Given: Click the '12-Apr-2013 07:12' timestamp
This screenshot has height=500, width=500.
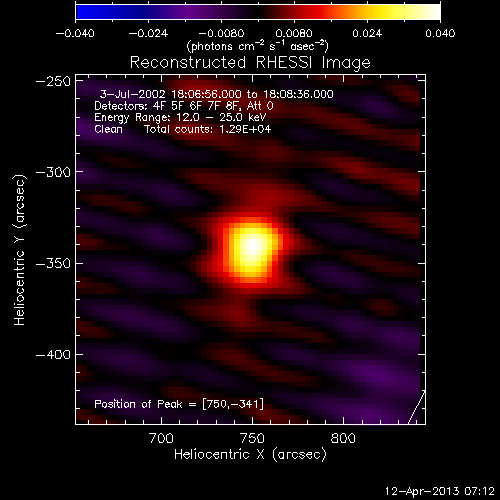Looking at the screenshot, I should [440, 491].
